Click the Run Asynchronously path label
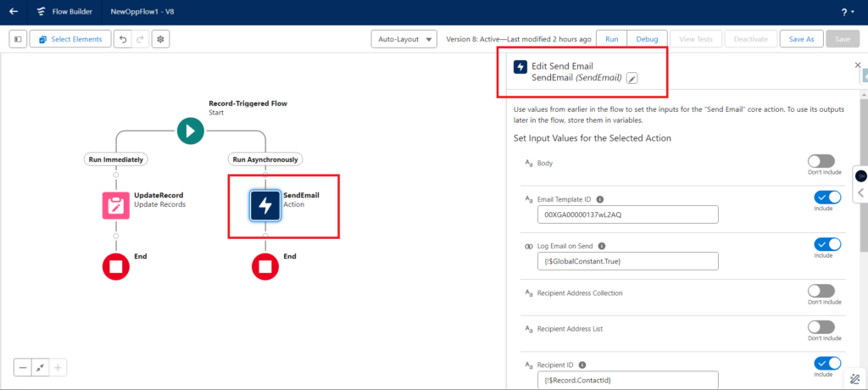 click(x=267, y=159)
